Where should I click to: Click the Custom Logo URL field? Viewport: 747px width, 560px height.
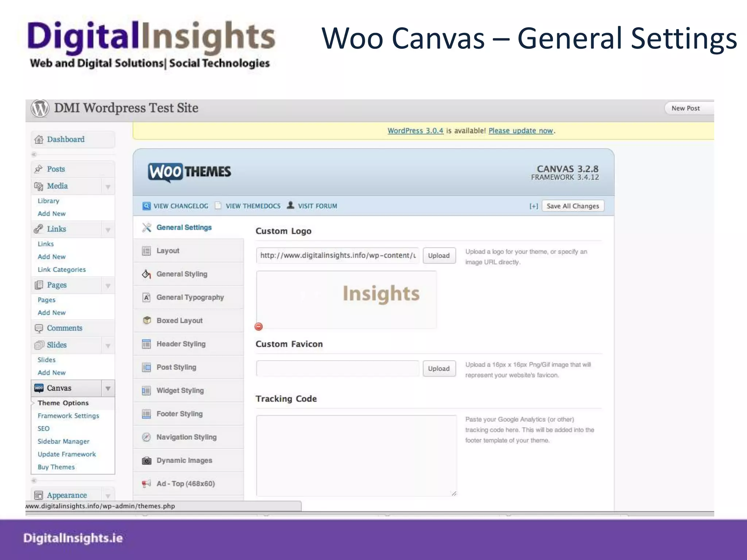click(x=338, y=256)
